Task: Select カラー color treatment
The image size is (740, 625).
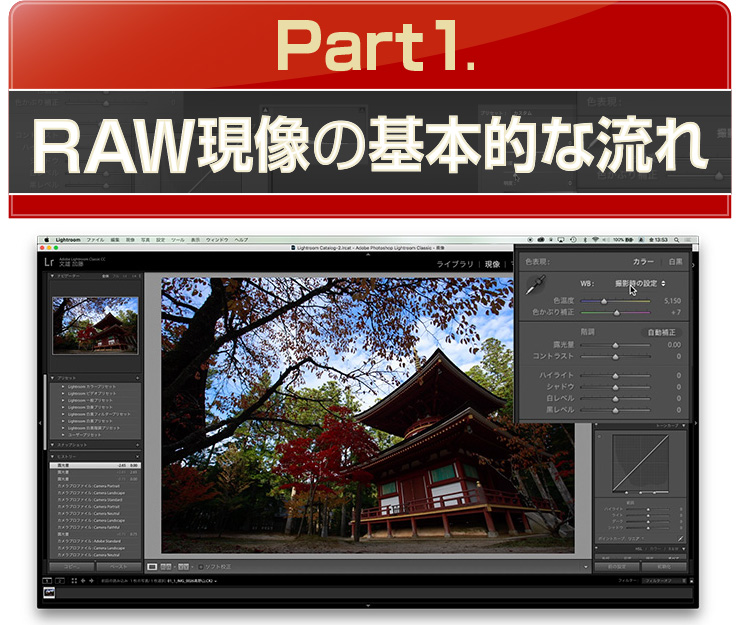Action: pyautogui.click(x=643, y=262)
